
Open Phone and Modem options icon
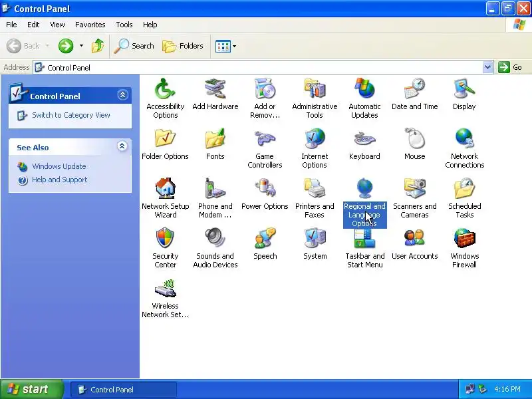(215, 189)
